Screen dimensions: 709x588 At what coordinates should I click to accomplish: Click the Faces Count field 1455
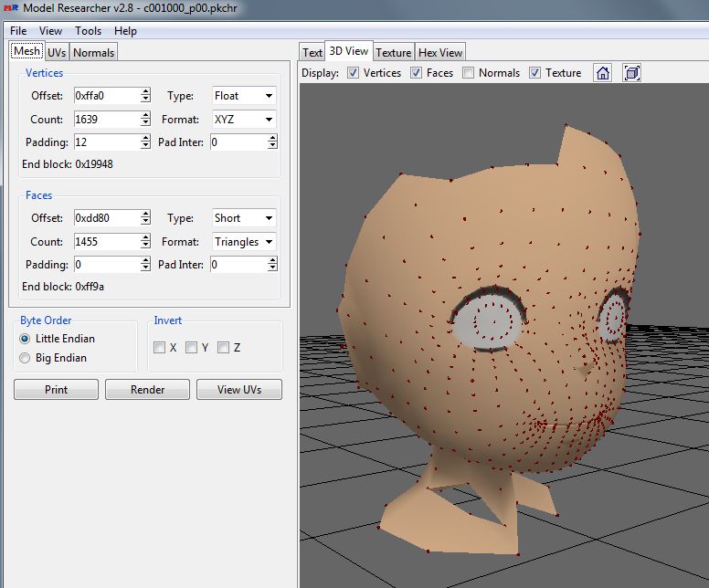point(107,241)
